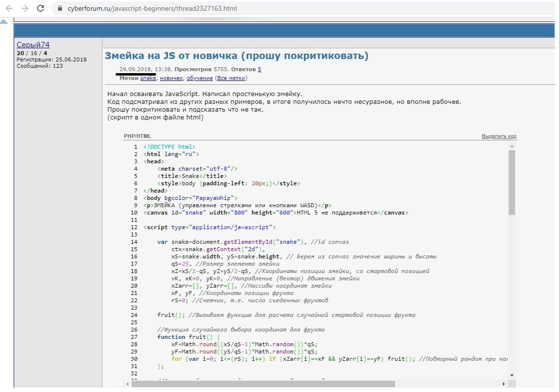The width and height of the screenshot is (559, 392).
Task: Open the Все метки link
Action: click(231, 78)
